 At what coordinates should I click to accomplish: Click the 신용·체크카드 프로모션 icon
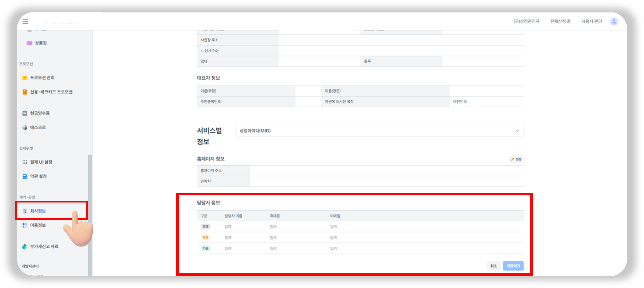(25, 92)
